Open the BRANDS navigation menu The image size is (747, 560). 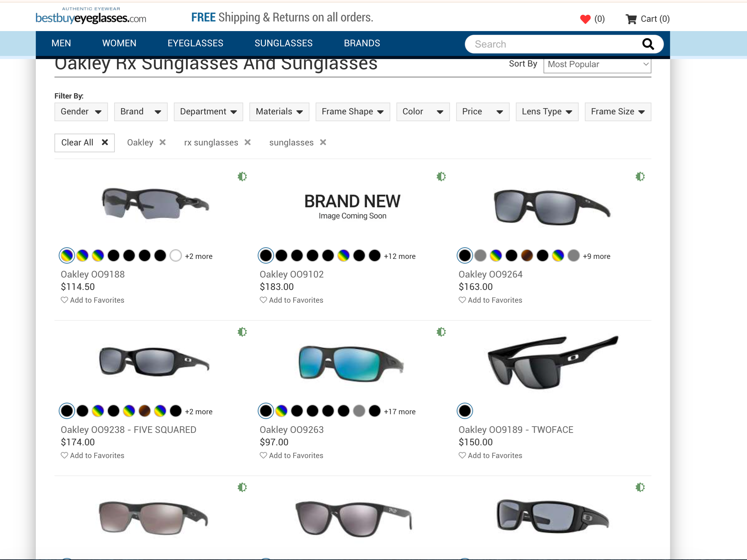(362, 43)
